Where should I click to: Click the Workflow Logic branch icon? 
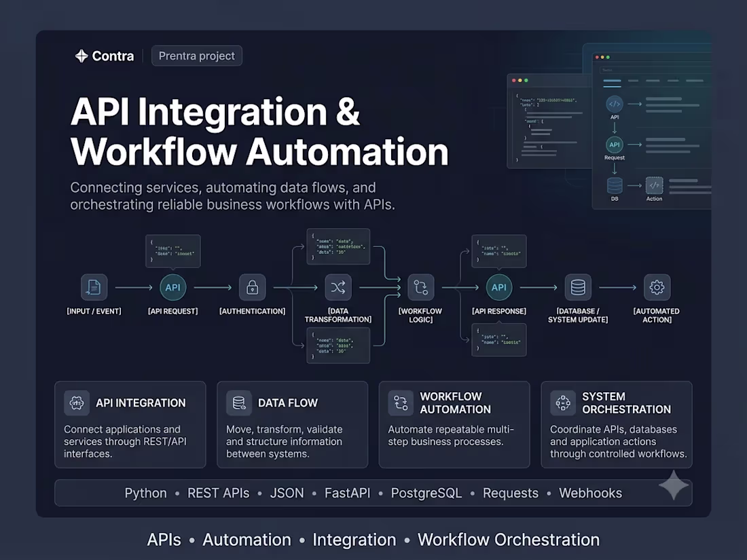[420, 287]
